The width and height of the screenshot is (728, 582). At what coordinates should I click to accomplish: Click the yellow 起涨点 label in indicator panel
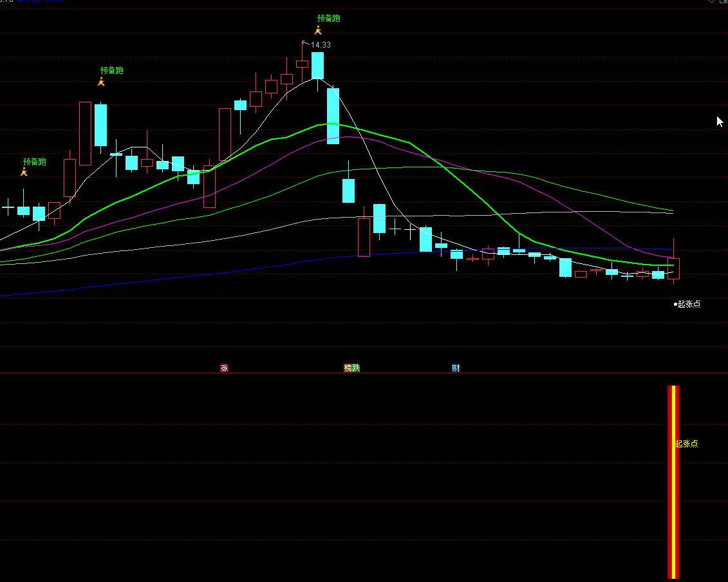coord(687,444)
